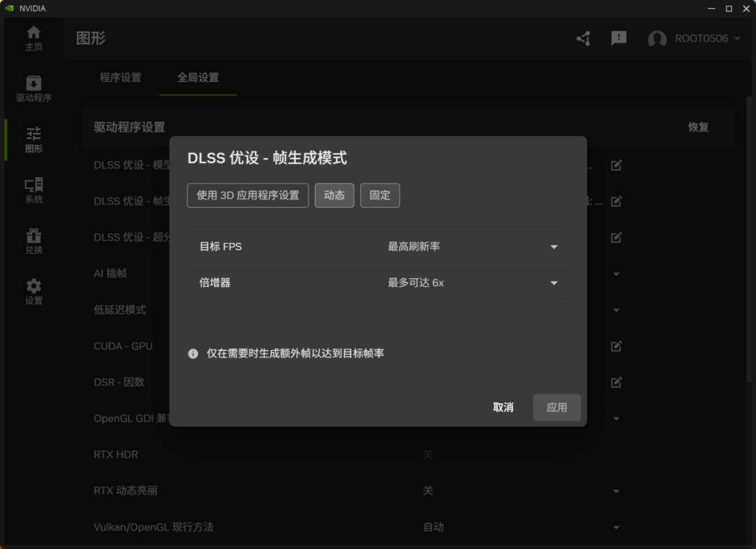Switch to the 全局设置 tab
The width and height of the screenshot is (756, 549).
point(198,78)
